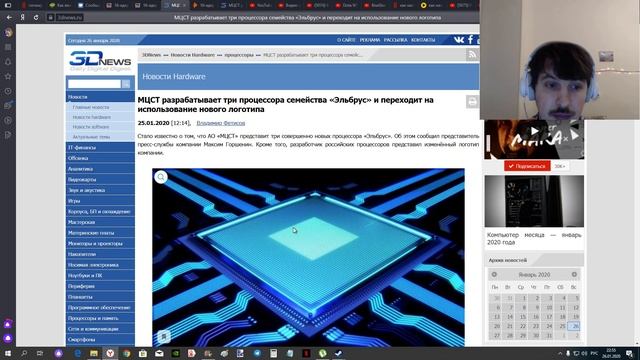Submit the site search button
Viewport: 640px width, 360px height.
(x=126, y=84)
